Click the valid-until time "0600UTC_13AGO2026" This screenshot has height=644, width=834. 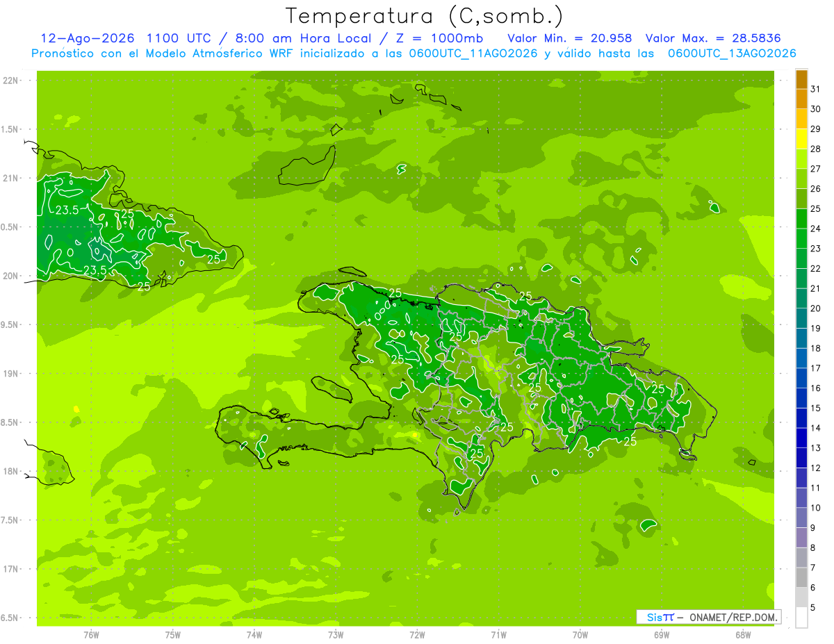click(x=732, y=53)
